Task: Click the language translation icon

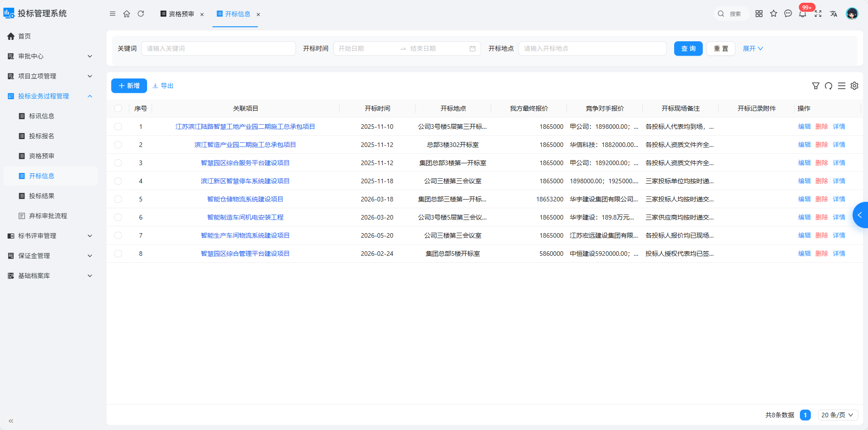Action: pos(833,14)
